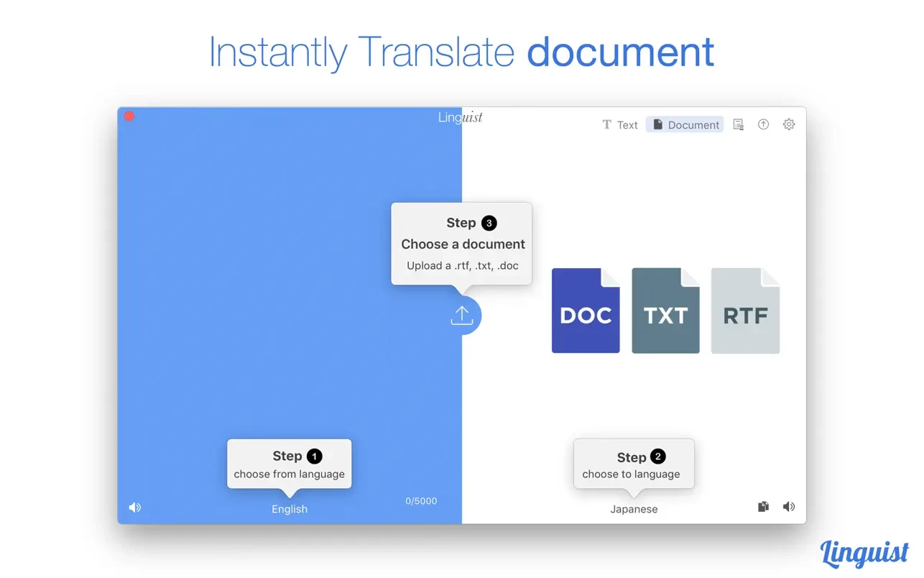Copy translation with clipboard icon
This screenshot has height=578, width=924.
click(763, 507)
